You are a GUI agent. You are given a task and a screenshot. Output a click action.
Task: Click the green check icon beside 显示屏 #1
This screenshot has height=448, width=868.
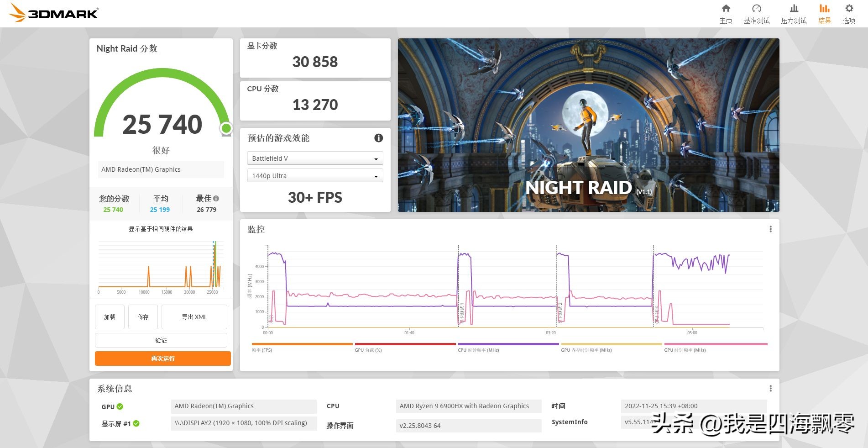(136, 424)
